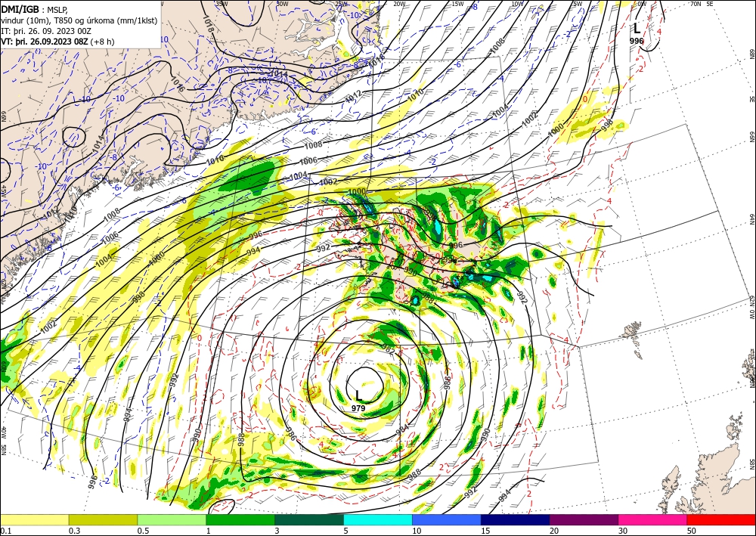
Task: Click the 979 central pressure value
Action: pyautogui.click(x=358, y=408)
